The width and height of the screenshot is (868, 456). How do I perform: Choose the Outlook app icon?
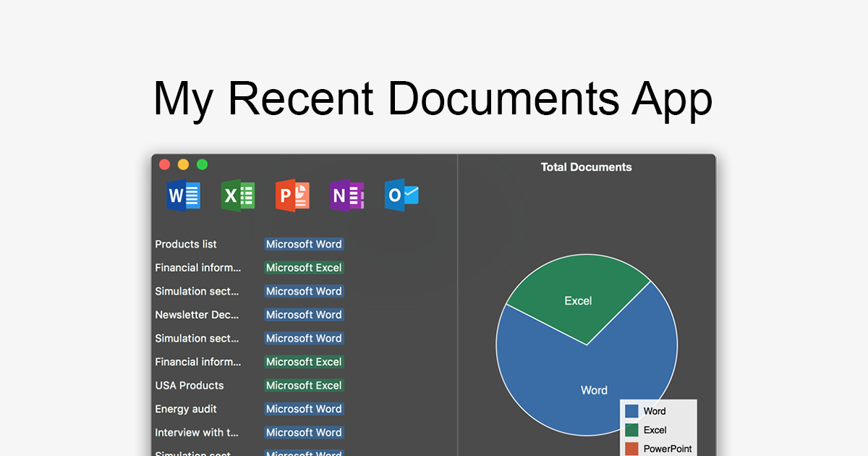(401, 195)
